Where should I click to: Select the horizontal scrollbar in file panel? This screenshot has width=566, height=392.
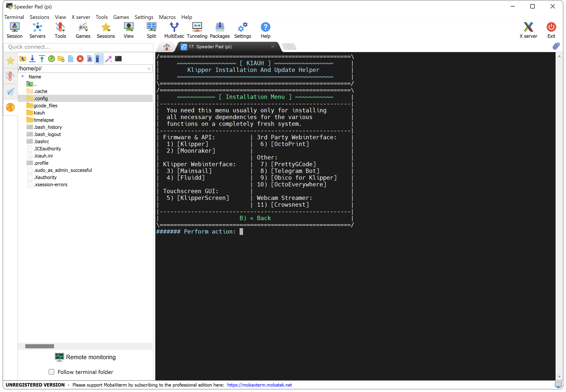point(40,346)
